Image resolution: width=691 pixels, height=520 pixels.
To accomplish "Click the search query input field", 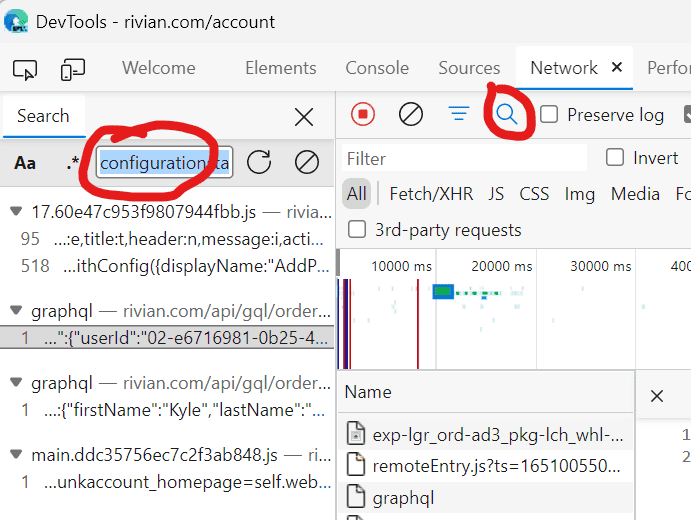I will [x=164, y=163].
